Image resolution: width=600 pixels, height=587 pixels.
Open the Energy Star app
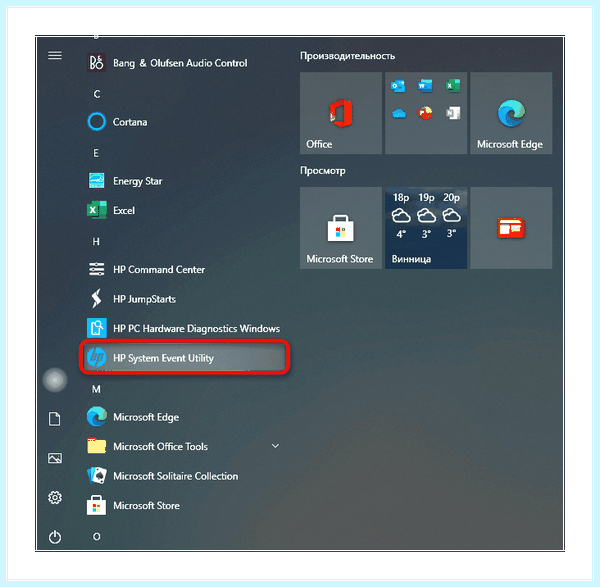[x=184, y=181]
